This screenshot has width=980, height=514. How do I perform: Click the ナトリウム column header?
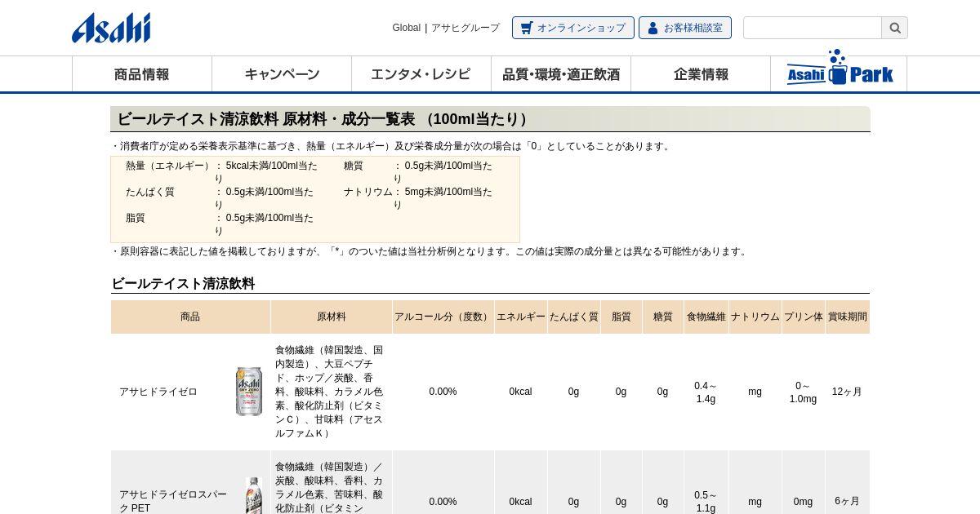[x=755, y=317]
